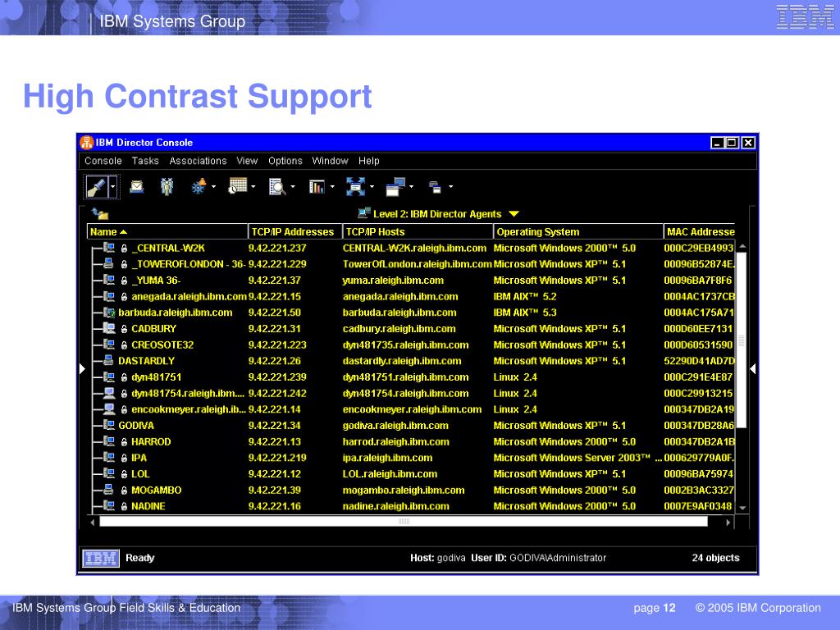Image resolution: width=840 pixels, height=630 pixels.
Task: Open the Options menu
Action: point(285,161)
